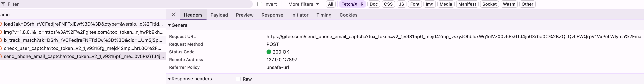The image size is (644, 84).
Task: Toggle the Invert checkbox
Action: pyautogui.click(x=260, y=4)
